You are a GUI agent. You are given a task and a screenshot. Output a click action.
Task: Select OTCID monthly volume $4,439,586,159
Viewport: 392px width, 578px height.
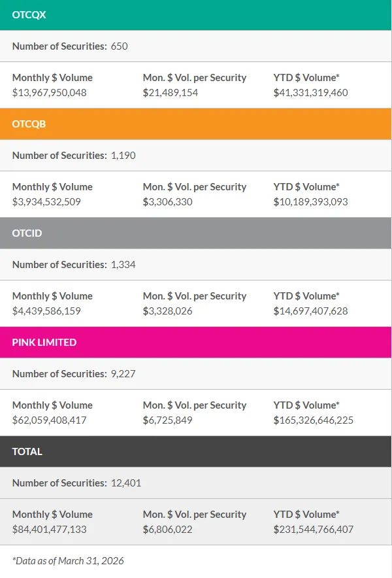coord(46,311)
